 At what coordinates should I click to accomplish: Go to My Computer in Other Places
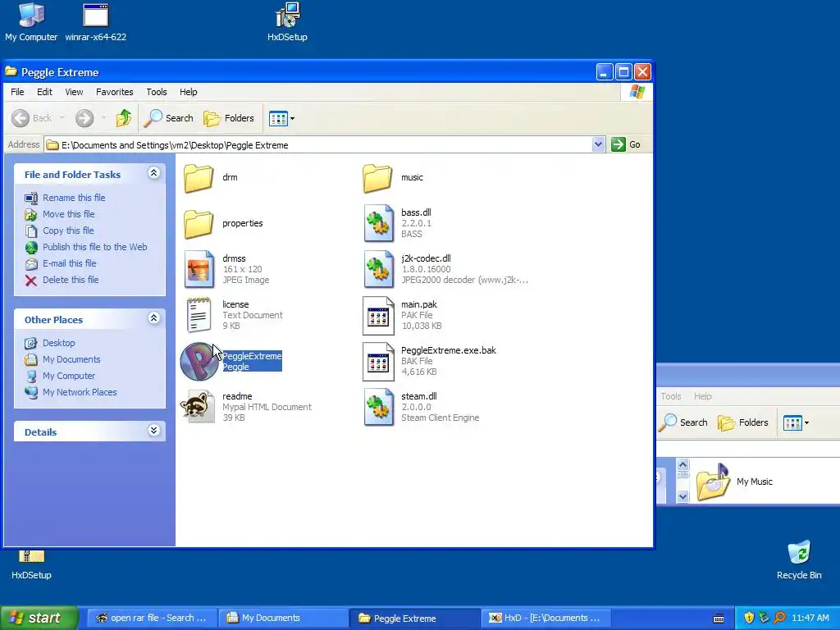pos(69,376)
